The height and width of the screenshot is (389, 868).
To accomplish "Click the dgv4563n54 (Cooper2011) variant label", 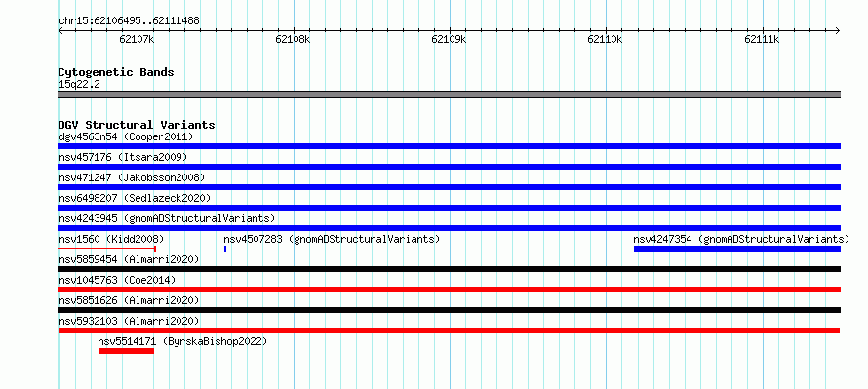I will (x=126, y=136).
